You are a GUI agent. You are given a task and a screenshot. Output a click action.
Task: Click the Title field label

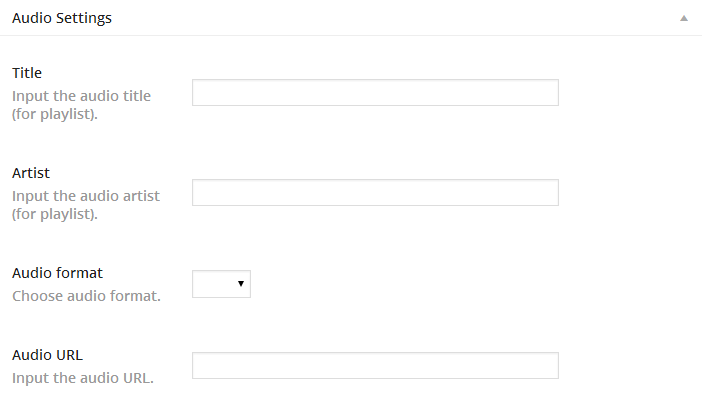(27, 73)
